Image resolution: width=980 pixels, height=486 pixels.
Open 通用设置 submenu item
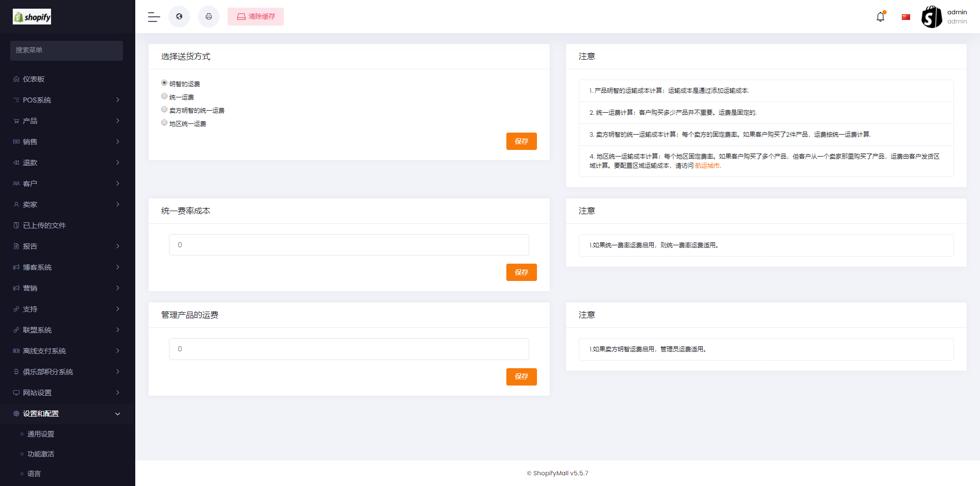tap(41, 434)
